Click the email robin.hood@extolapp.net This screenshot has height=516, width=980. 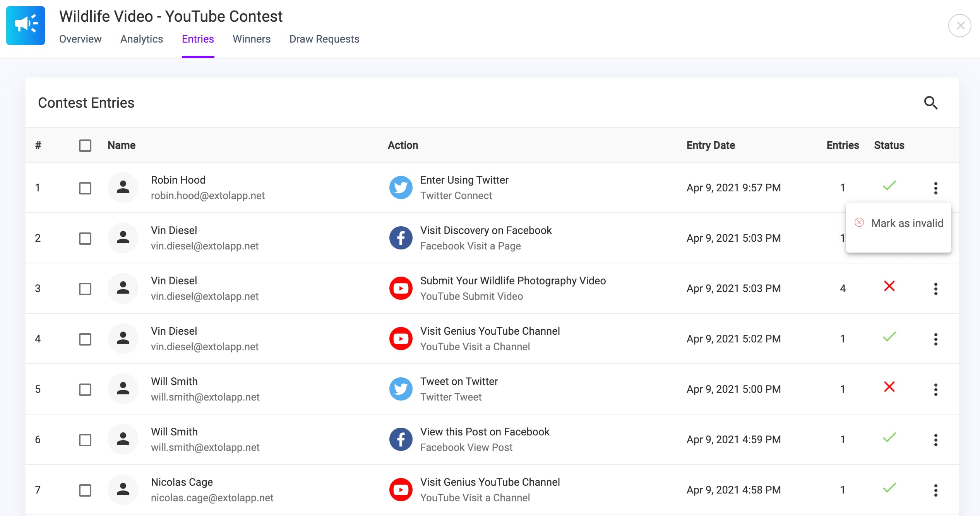208,196
